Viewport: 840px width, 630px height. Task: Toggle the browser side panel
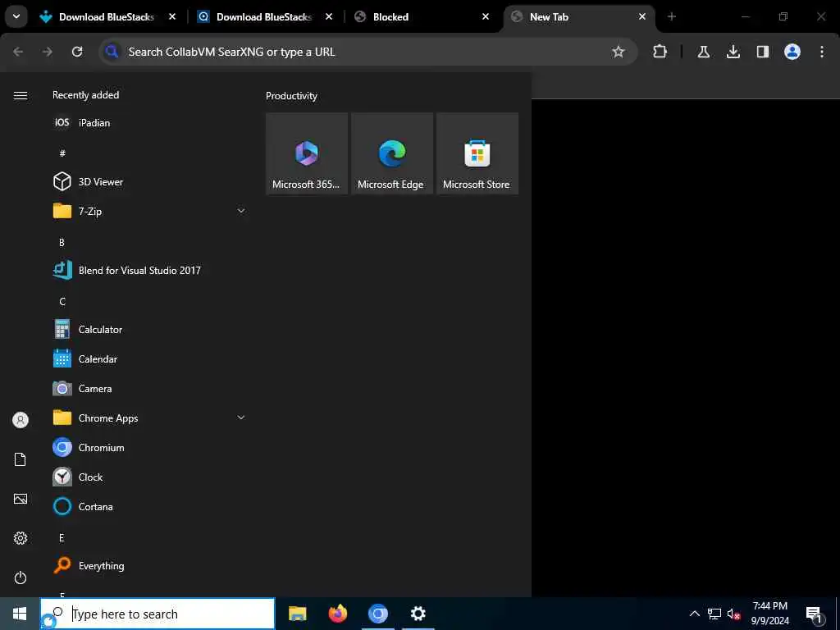pyautogui.click(x=763, y=52)
